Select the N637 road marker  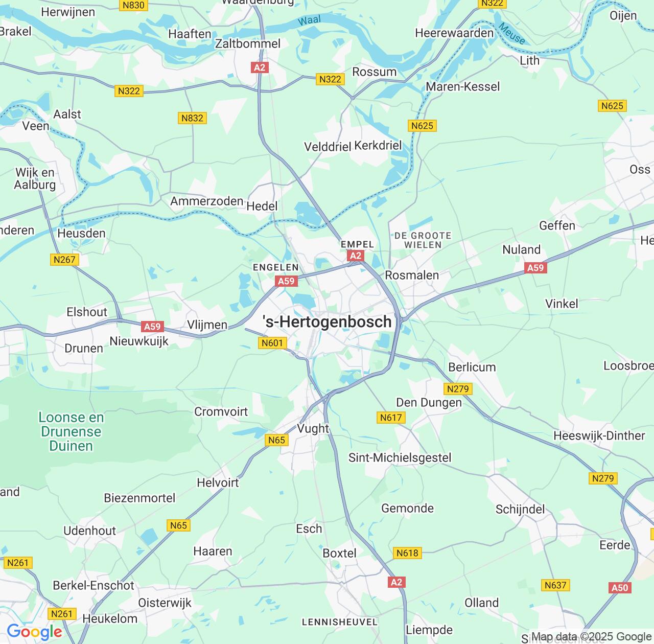click(x=555, y=585)
